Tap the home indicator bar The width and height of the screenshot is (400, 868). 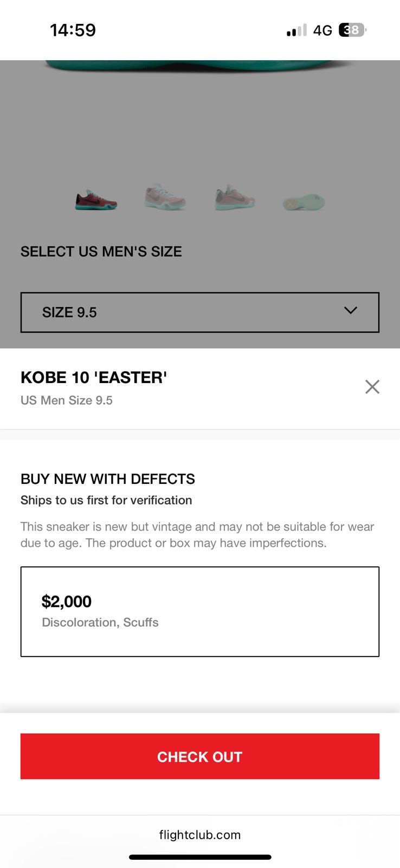pyautogui.click(x=199, y=857)
